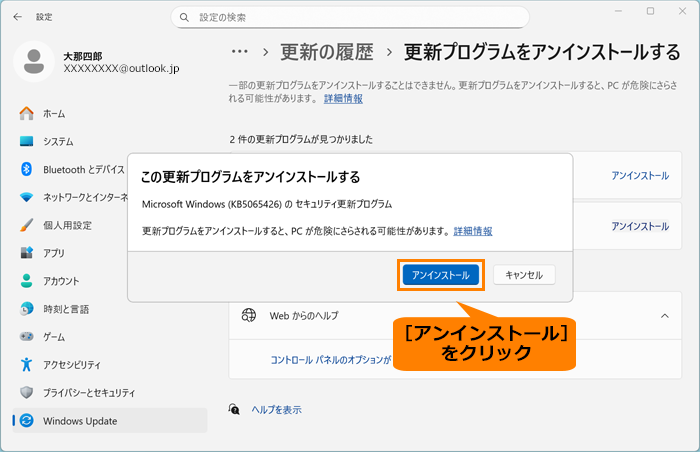Open プライバシーとセキュリティ page
This screenshot has height=452, width=700.
tap(110, 392)
